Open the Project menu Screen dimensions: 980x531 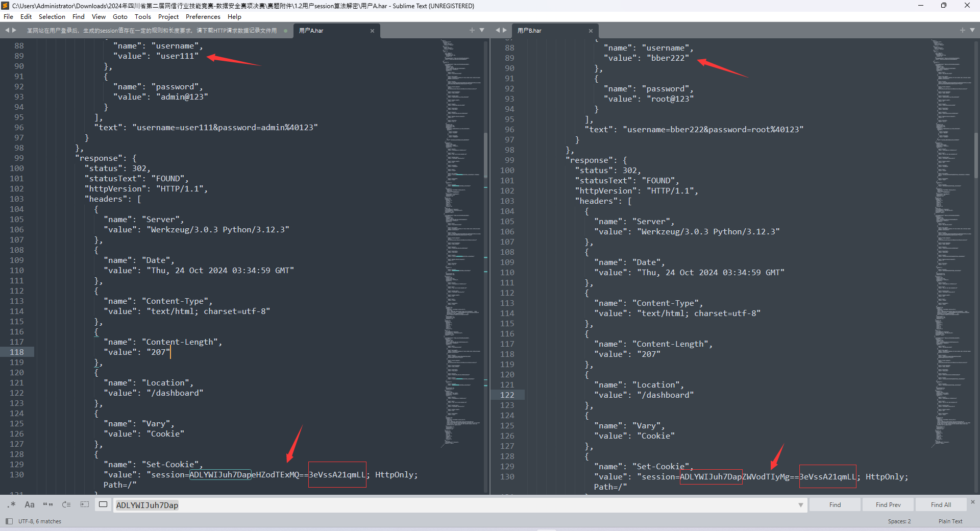coord(168,17)
